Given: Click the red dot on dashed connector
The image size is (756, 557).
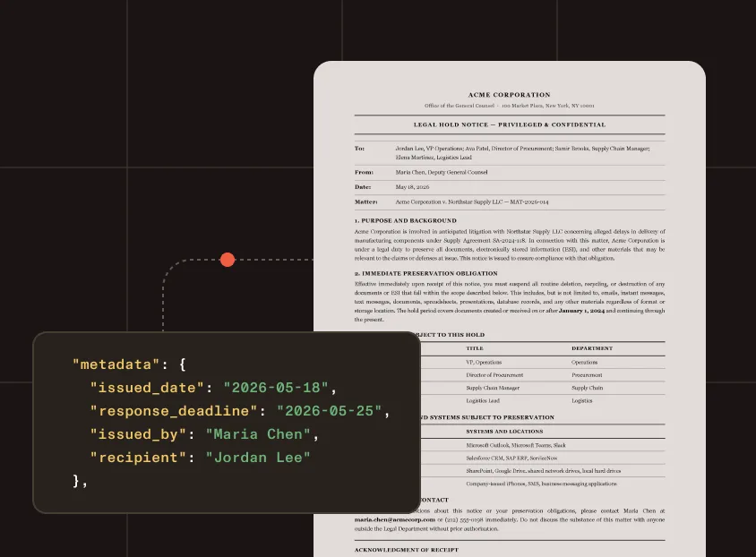Looking at the screenshot, I should pyautogui.click(x=228, y=260).
